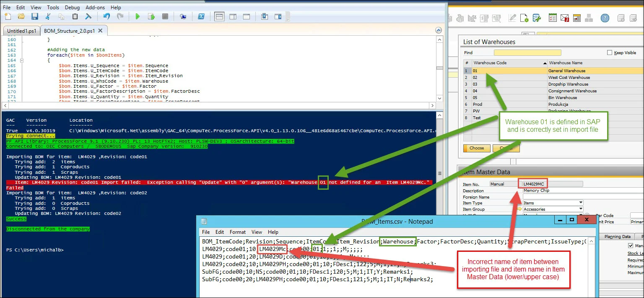Image resolution: width=644 pixels, height=298 pixels.
Task: Click the Clear Console Pane icon
Action: [88, 17]
